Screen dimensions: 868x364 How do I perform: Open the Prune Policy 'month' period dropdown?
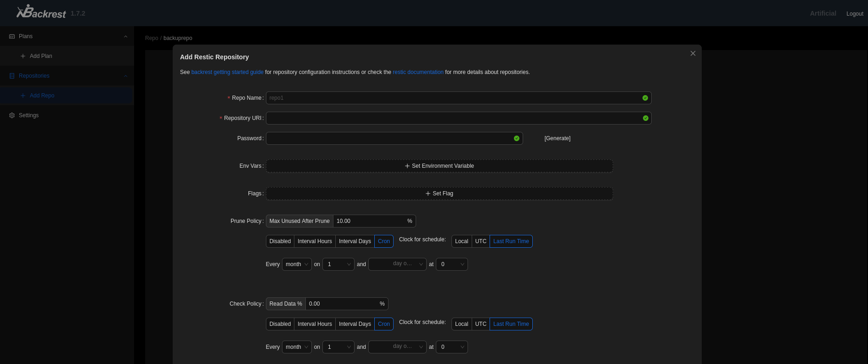pos(297,264)
